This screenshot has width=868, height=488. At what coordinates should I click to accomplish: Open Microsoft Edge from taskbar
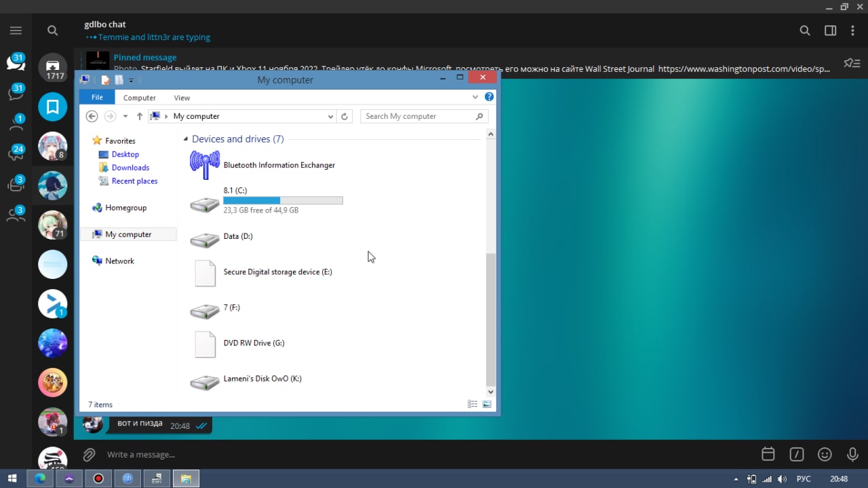[40, 478]
